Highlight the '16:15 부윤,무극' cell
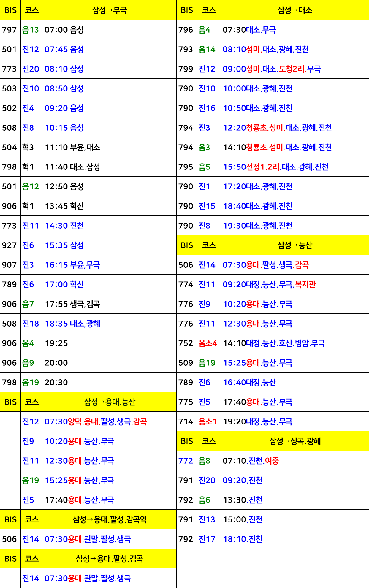369x588 pixels. pyautogui.click(x=110, y=265)
